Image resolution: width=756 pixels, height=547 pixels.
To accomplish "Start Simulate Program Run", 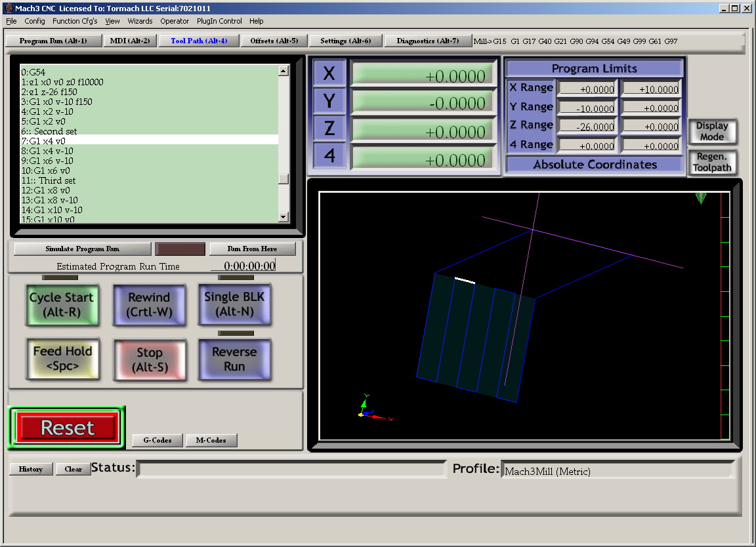I will click(81, 249).
